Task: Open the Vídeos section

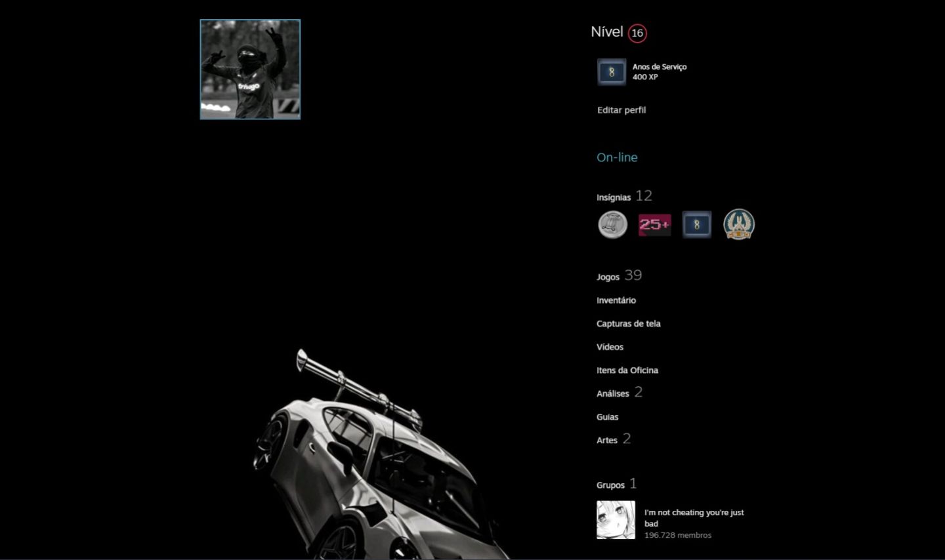Action: (610, 347)
